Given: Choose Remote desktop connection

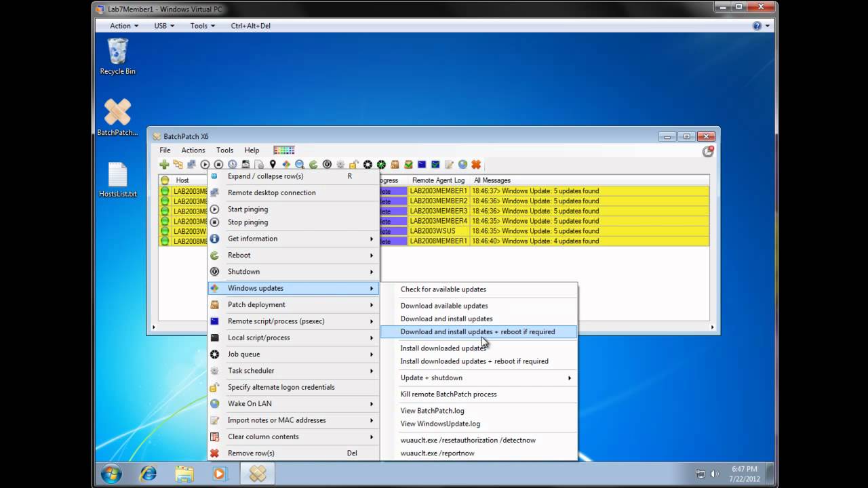Looking at the screenshot, I should pyautogui.click(x=293, y=192).
